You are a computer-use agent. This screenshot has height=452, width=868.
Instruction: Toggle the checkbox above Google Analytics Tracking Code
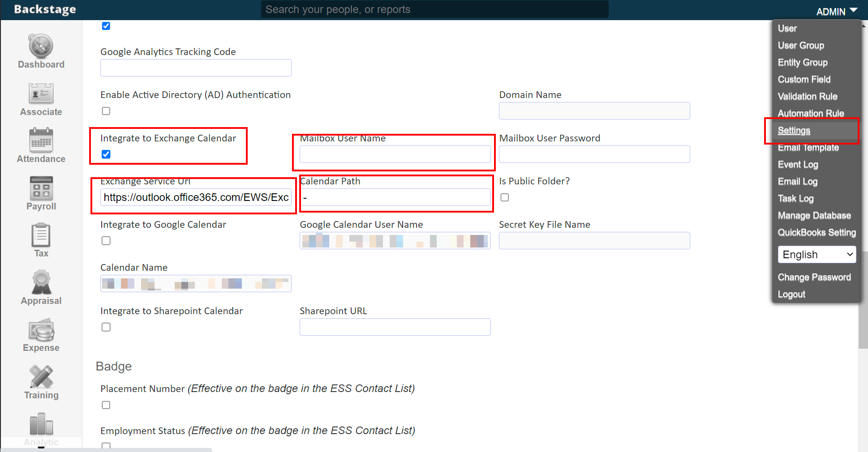point(106,26)
